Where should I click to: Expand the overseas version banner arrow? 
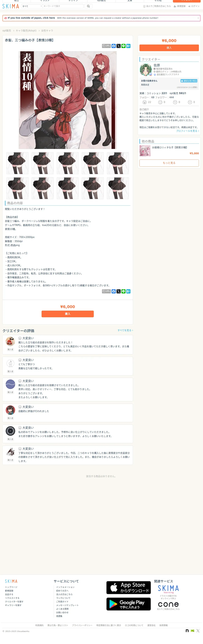[198, 18]
